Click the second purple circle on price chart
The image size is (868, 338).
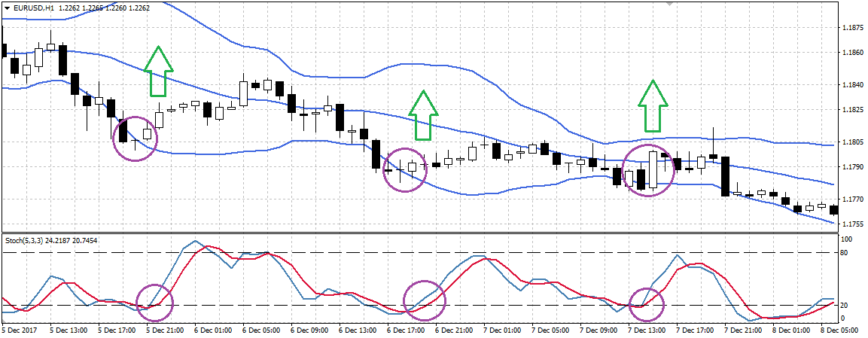(407, 169)
